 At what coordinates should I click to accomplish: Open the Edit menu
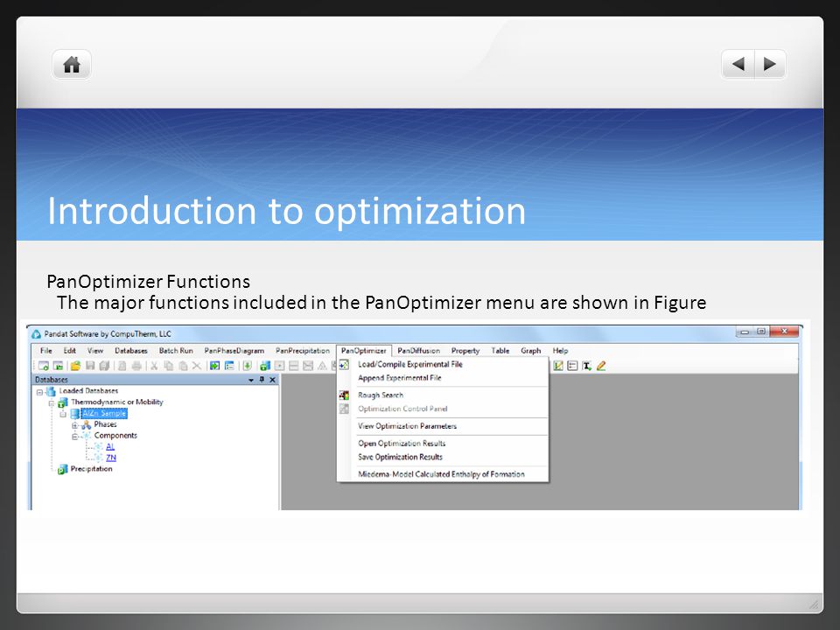70,350
